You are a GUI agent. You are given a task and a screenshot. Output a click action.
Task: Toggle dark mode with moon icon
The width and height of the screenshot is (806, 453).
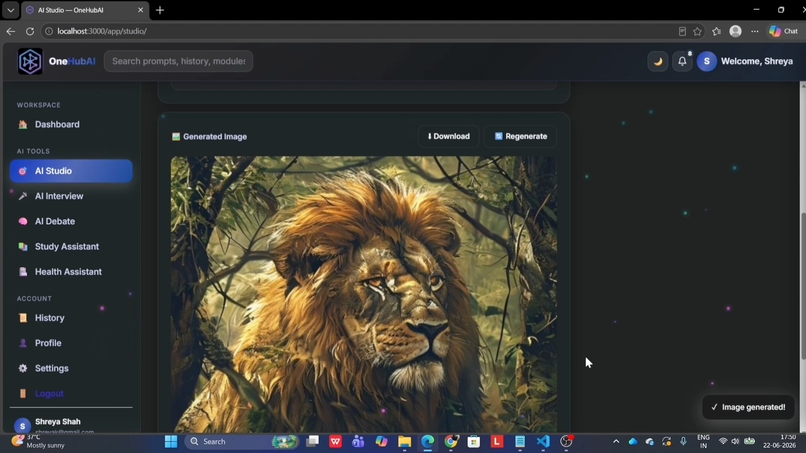coord(657,61)
